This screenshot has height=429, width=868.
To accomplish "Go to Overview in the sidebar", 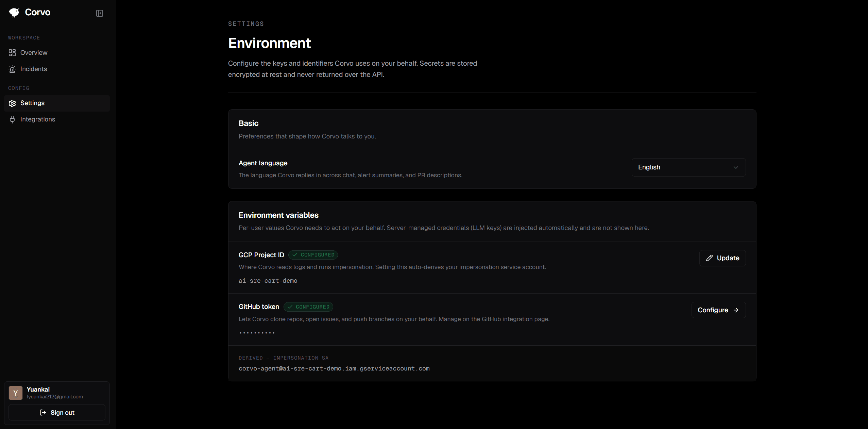I will click(57, 53).
